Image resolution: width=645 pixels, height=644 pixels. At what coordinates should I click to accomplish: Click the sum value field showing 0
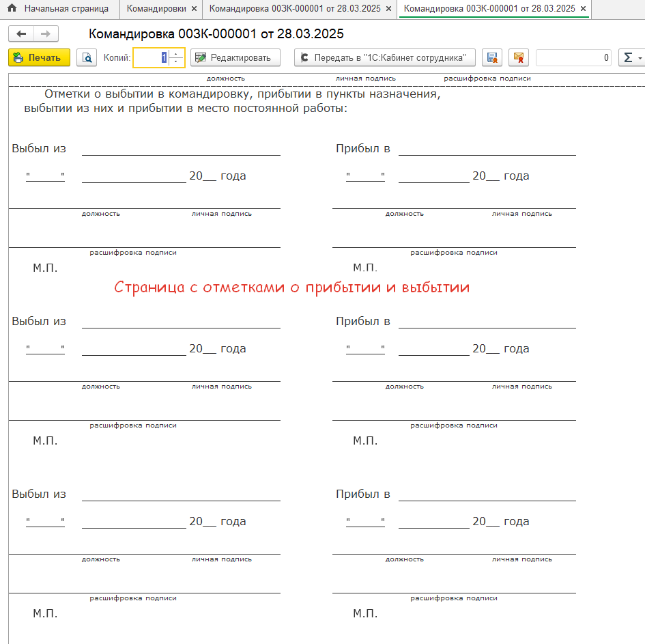[573, 58]
